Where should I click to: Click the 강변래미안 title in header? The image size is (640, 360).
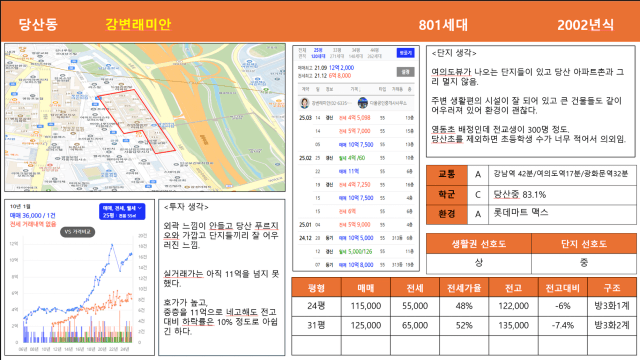(x=138, y=24)
